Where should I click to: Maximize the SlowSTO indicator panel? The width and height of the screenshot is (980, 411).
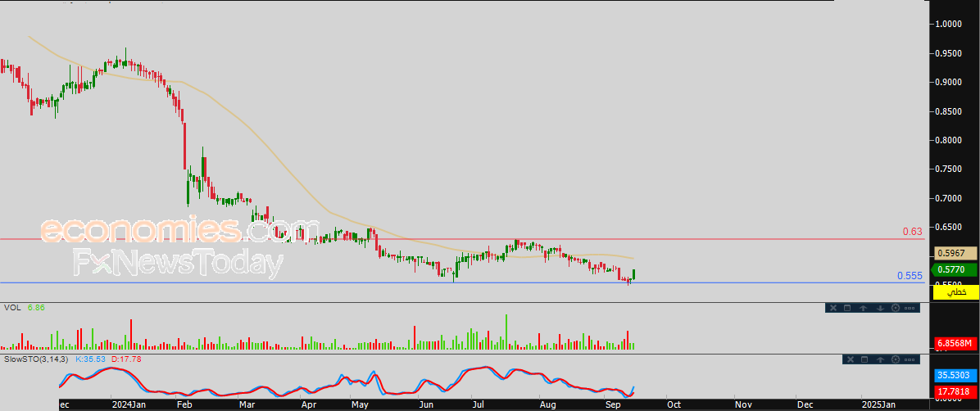(x=864, y=359)
